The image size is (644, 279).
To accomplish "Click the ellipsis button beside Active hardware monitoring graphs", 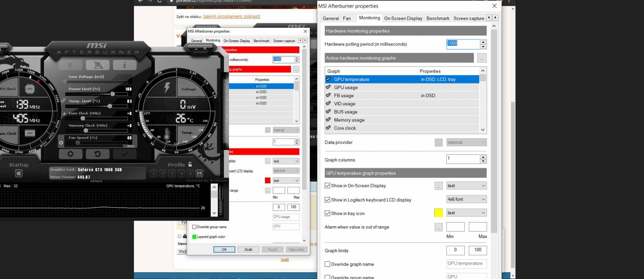I will 482,58.
